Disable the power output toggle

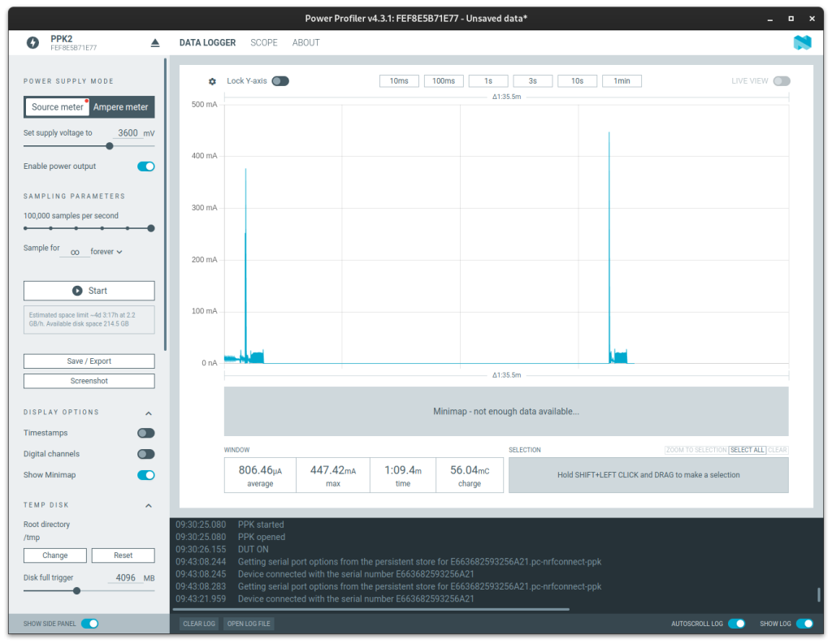pos(146,166)
